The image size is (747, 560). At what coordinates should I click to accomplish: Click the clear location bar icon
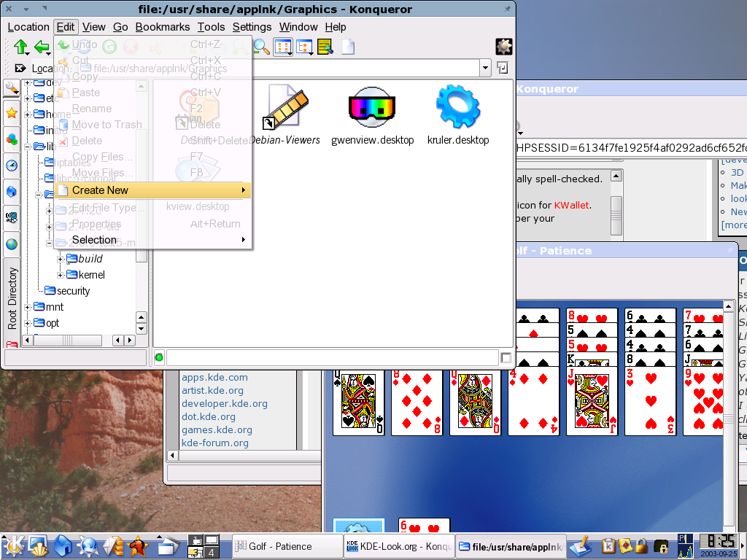coord(20,68)
